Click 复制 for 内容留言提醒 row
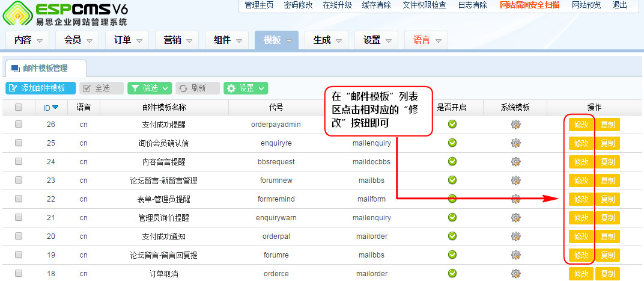The height and width of the screenshot is (281, 644). pyautogui.click(x=607, y=162)
